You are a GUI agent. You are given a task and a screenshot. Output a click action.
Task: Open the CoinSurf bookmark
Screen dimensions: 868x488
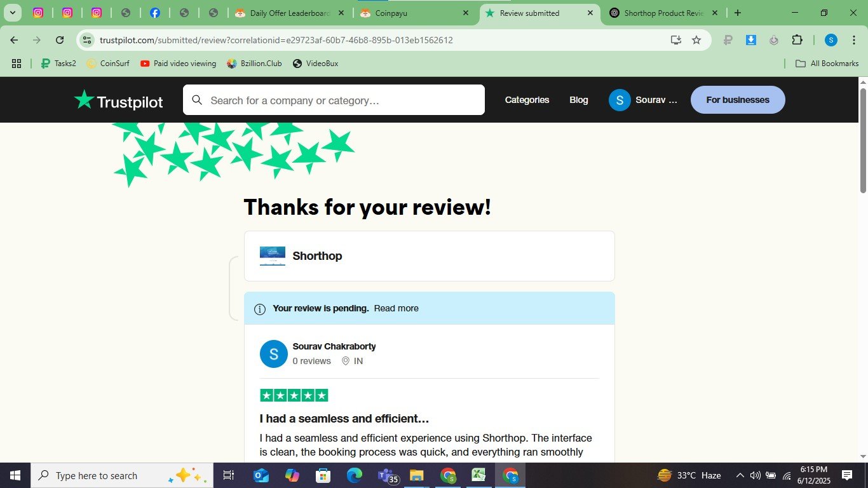[108, 64]
